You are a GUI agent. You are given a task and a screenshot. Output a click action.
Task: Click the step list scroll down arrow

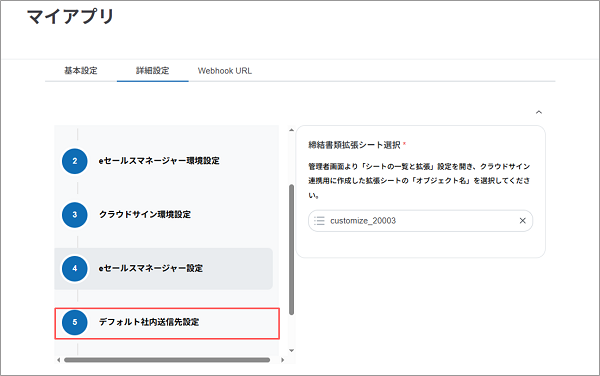pos(292,350)
